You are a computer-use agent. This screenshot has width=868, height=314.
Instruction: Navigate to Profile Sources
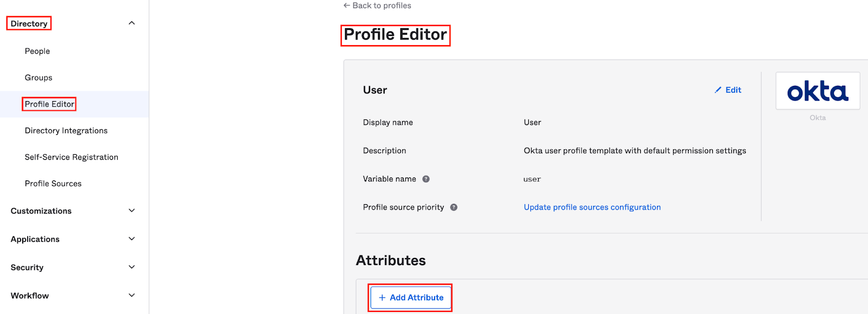pos(53,184)
